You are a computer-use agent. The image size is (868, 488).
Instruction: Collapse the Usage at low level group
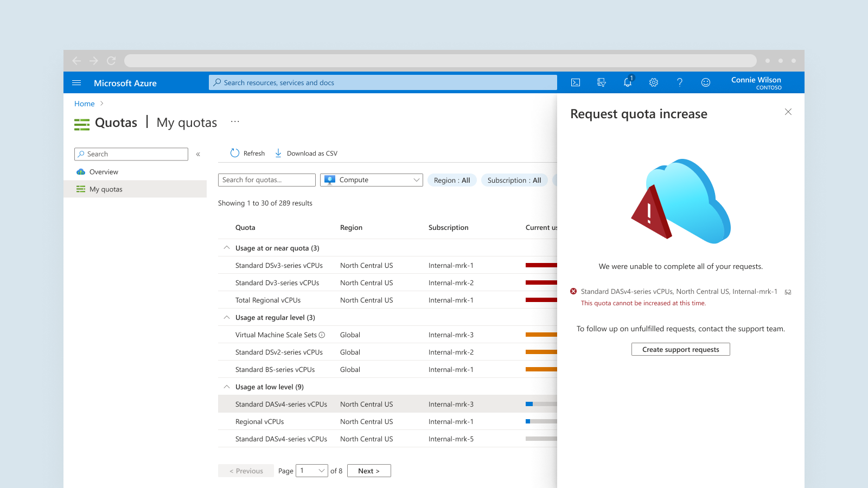coord(227,387)
